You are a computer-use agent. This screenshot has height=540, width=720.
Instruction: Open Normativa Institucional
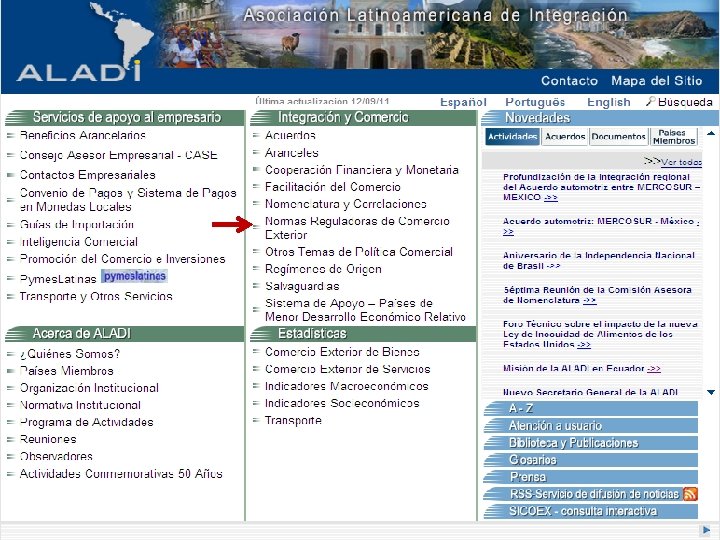(80, 405)
